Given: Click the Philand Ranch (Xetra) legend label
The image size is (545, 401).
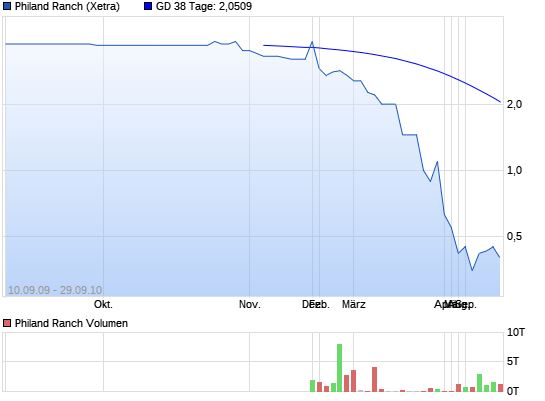Looking at the screenshot, I should point(67,6).
